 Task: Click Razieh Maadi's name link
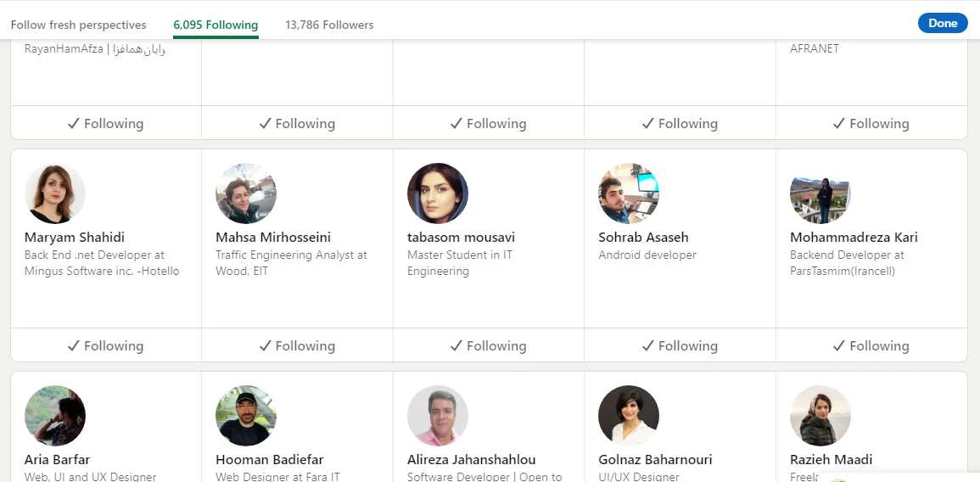[x=831, y=460]
